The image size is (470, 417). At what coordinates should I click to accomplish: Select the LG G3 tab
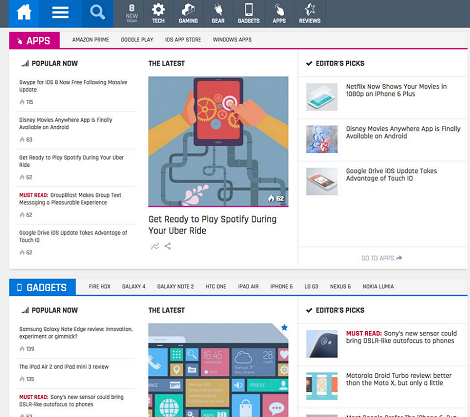[311, 286]
